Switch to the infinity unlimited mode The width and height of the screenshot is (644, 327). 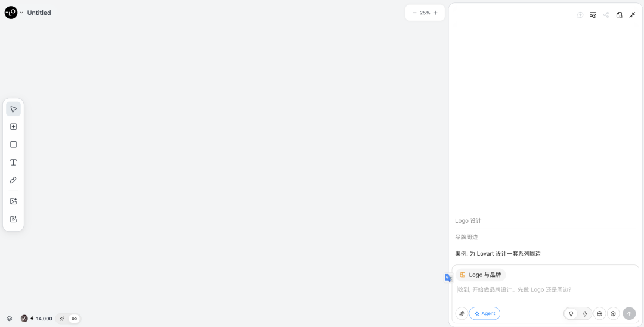(x=75, y=319)
